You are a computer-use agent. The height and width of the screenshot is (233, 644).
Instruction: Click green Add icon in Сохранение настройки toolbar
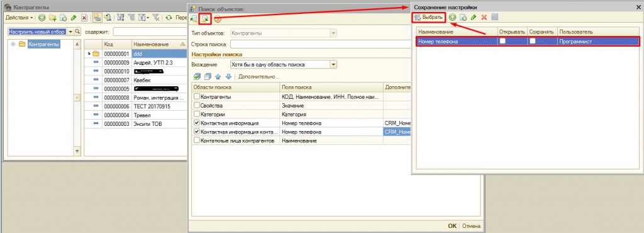[452, 17]
